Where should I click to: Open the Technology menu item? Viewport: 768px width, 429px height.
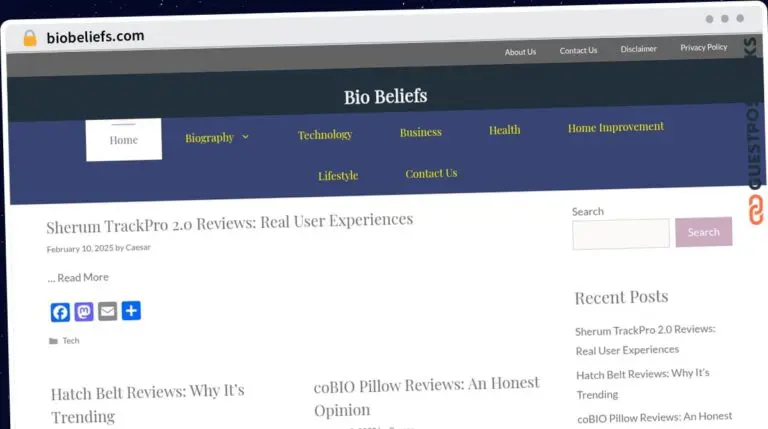325,135
